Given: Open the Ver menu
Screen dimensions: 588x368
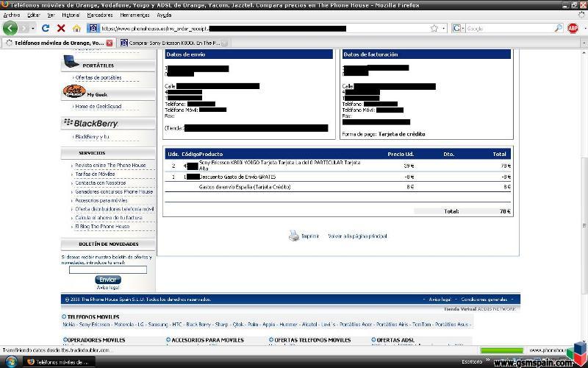Looking at the screenshot, I should (x=51, y=15).
